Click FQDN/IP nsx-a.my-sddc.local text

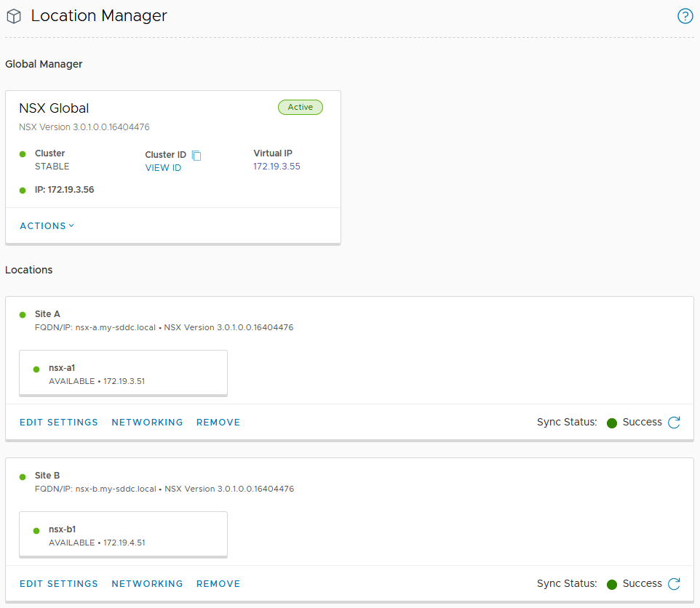[x=95, y=327]
